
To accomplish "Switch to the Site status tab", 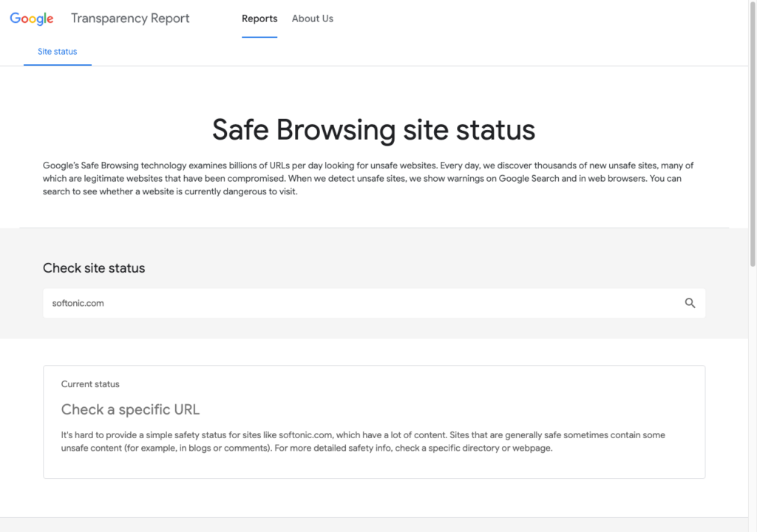I will 58,52.
